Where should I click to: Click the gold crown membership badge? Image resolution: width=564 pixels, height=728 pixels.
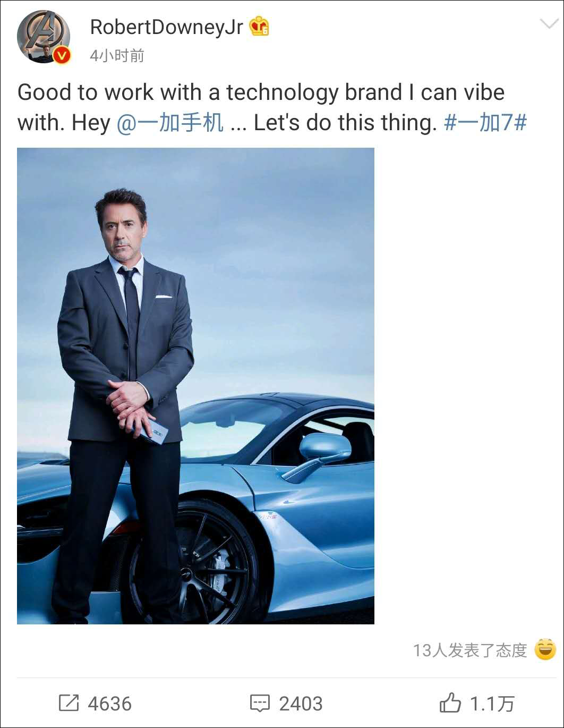click(259, 26)
